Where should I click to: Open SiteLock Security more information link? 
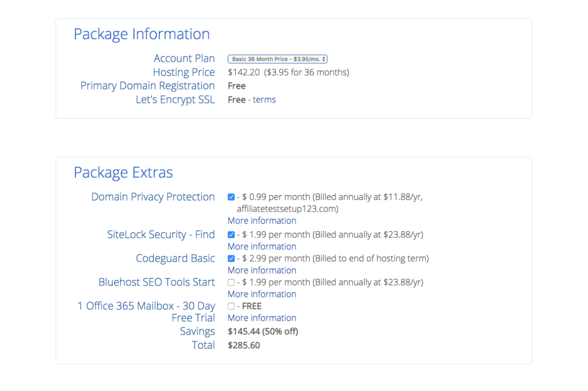pyautogui.click(x=262, y=246)
